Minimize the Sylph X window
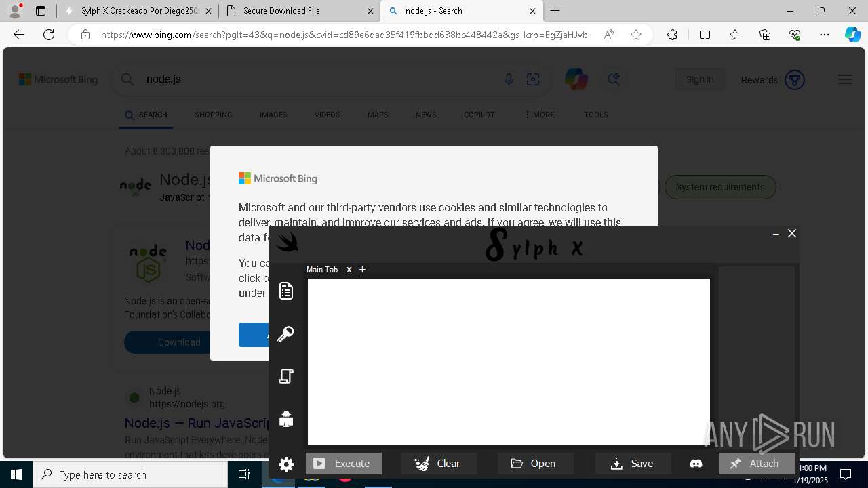The width and height of the screenshot is (868, 488). pyautogui.click(x=776, y=234)
